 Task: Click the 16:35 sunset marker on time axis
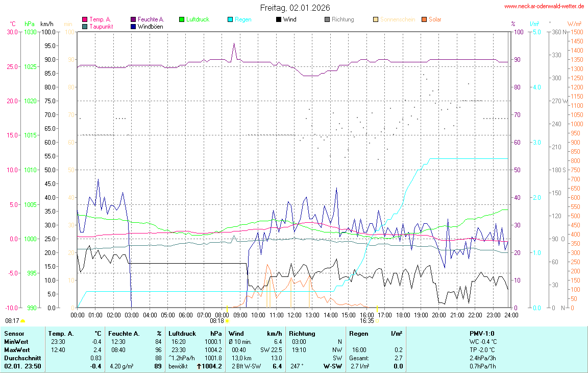[377, 321]
